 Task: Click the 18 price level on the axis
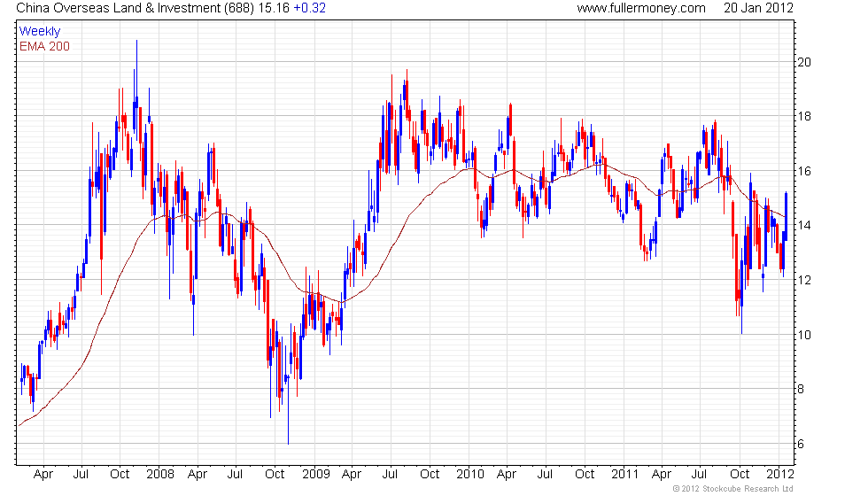click(x=804, y=116)
